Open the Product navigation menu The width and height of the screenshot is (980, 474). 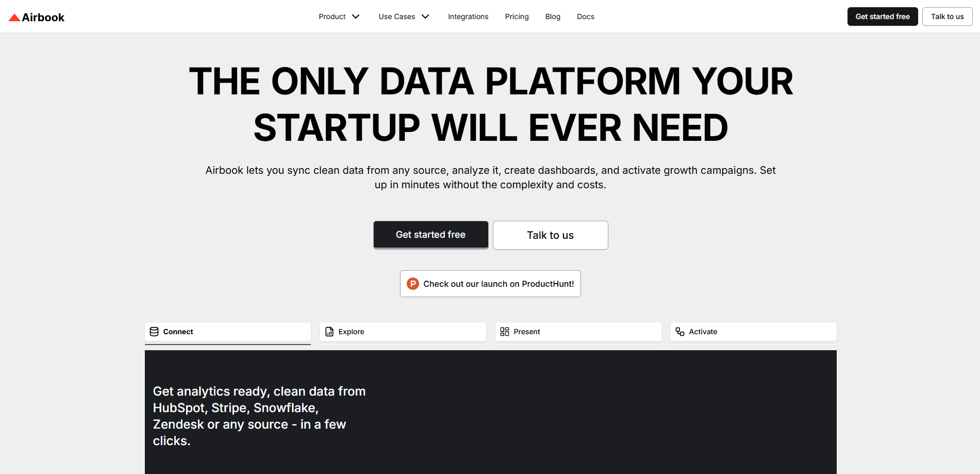point(333,17)
